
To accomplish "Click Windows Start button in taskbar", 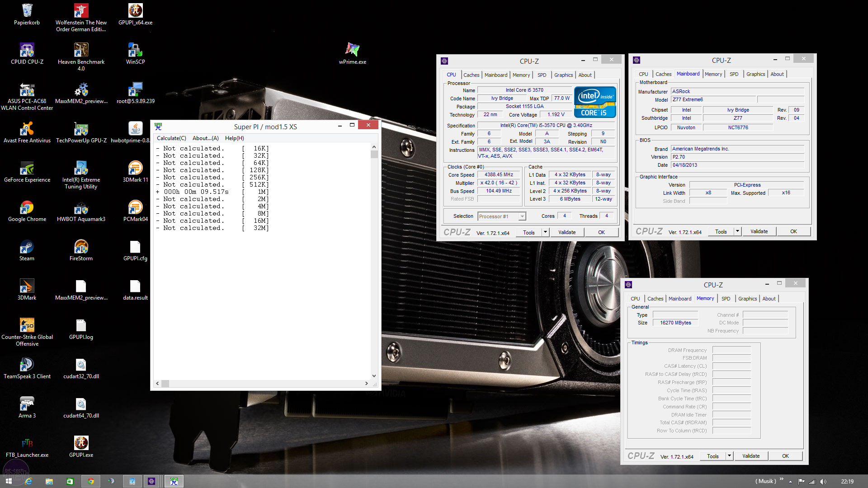I will (9, 481).
